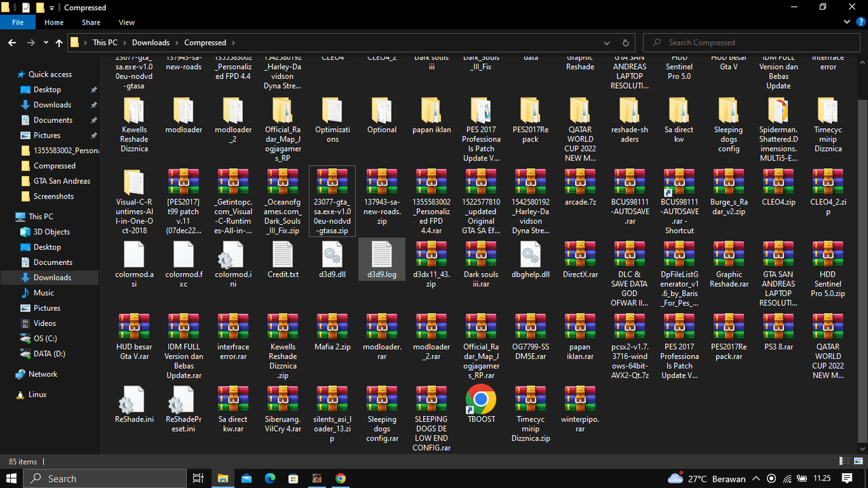
Task: Select the arcade.7z archive icon
Action: pyautogui.click(x=580, y=182)
